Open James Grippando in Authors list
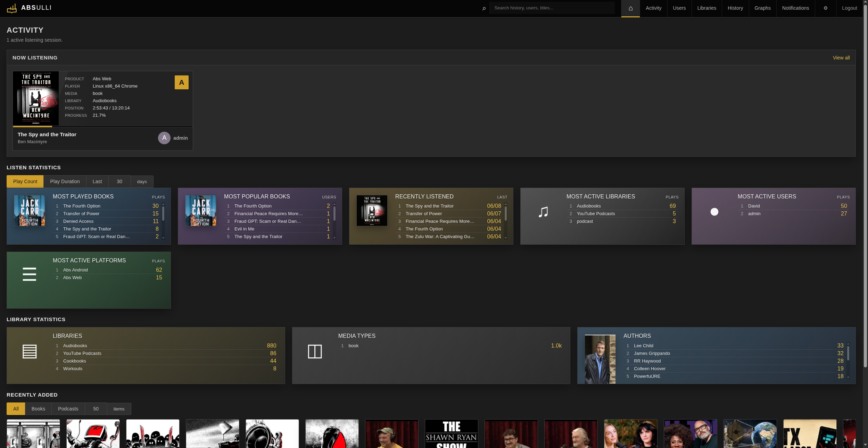 (652, 353)
